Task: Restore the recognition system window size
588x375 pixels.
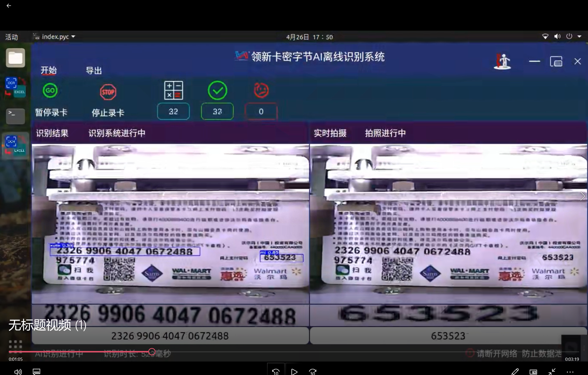Action: (x=556, y=61)
